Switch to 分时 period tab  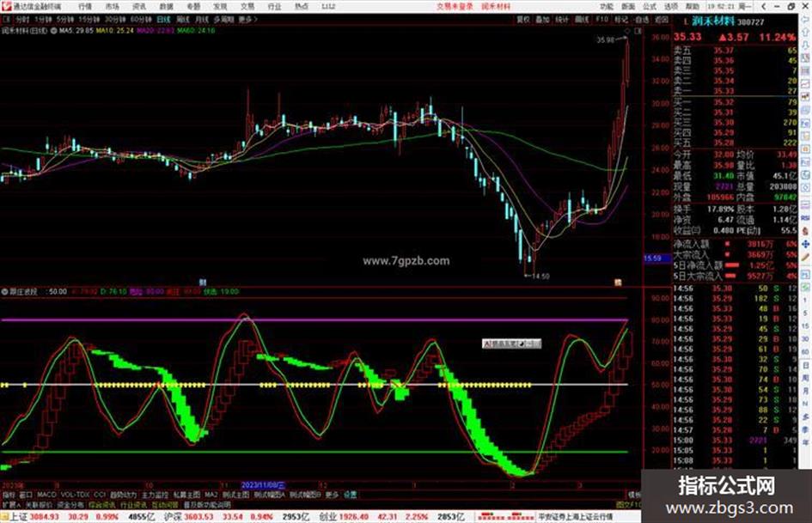point(22,19)
